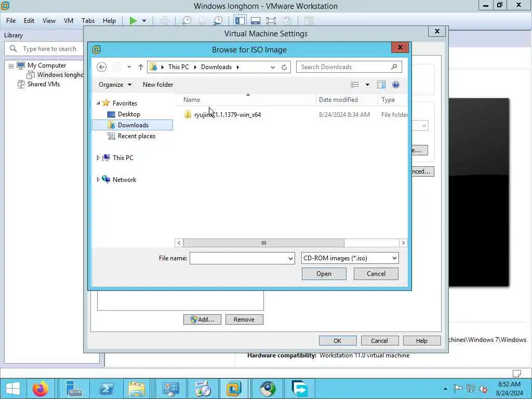Open the View menu
The height and width of the screenshot is (399, 532).
point(49,21)
